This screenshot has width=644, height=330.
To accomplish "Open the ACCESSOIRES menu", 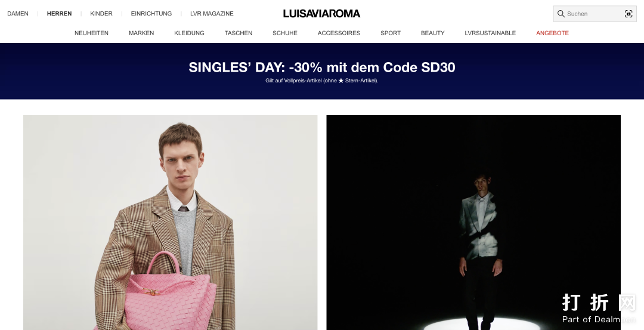I will 339,33.
